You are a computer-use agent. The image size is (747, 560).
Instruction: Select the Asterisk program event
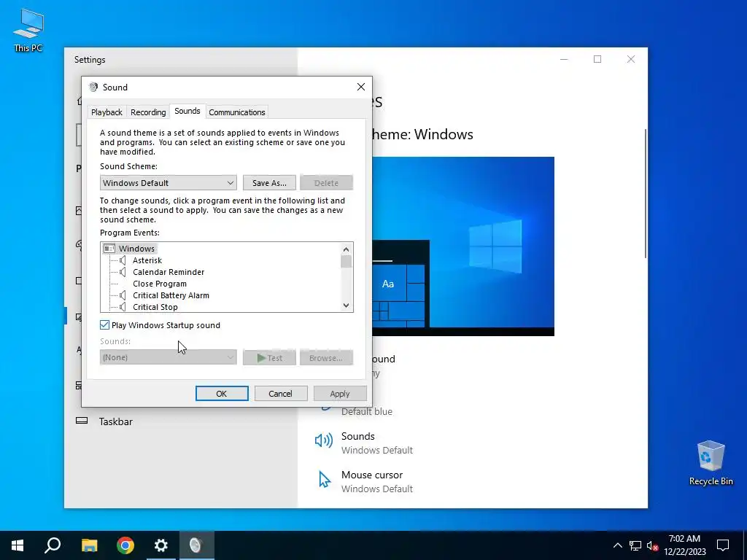147,260
